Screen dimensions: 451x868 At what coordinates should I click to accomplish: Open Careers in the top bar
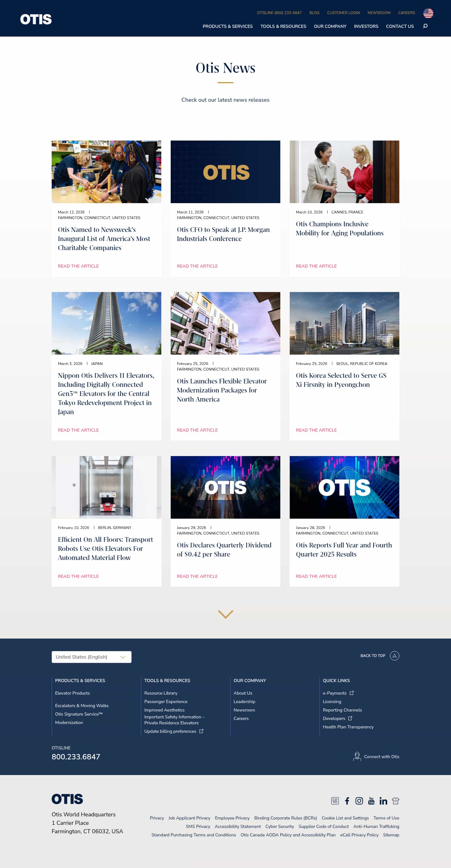point(407,13)
